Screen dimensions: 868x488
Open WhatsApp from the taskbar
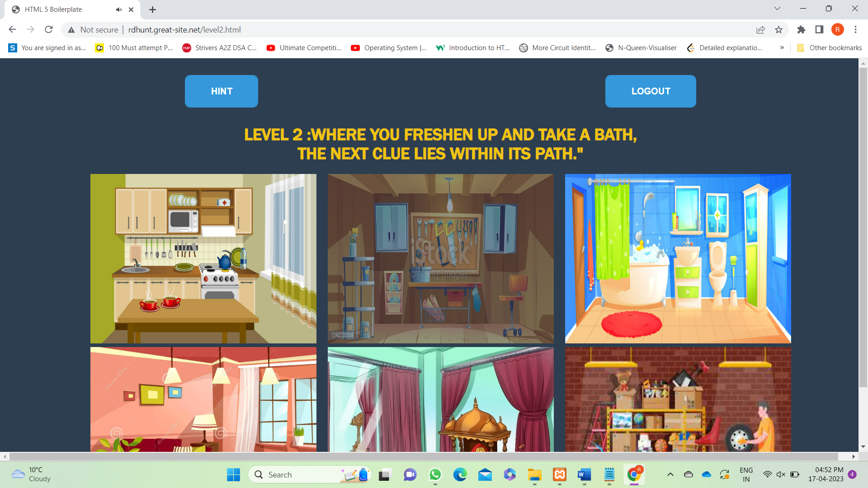[435, 474]
